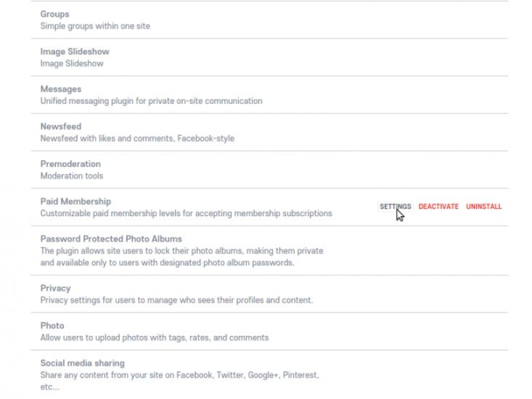
Task: Deactivate the Paid Membership plugin
Action: click(438, 207)
